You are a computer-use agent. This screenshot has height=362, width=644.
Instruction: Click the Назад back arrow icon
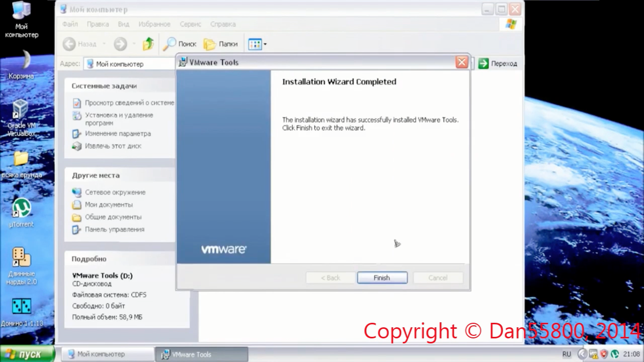click(x=69, y=44)
